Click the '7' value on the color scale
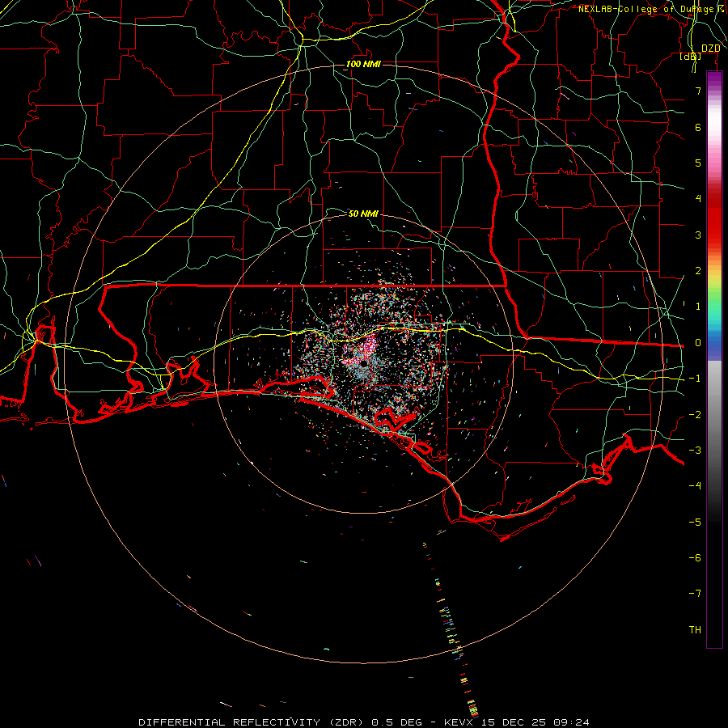728x728 pixels. 698,91
